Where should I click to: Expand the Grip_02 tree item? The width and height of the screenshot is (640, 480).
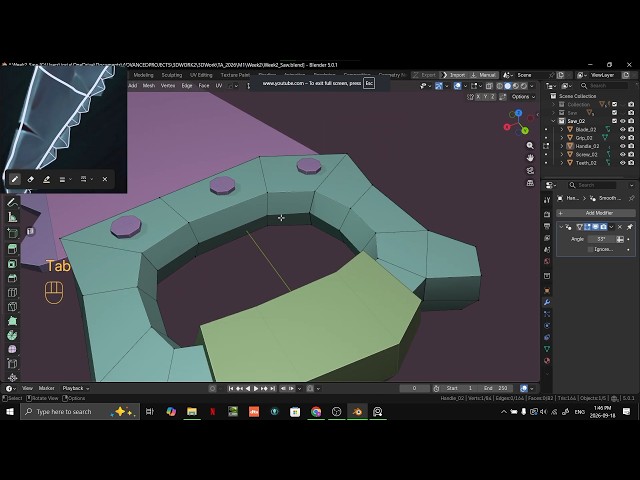coord(562,138)
